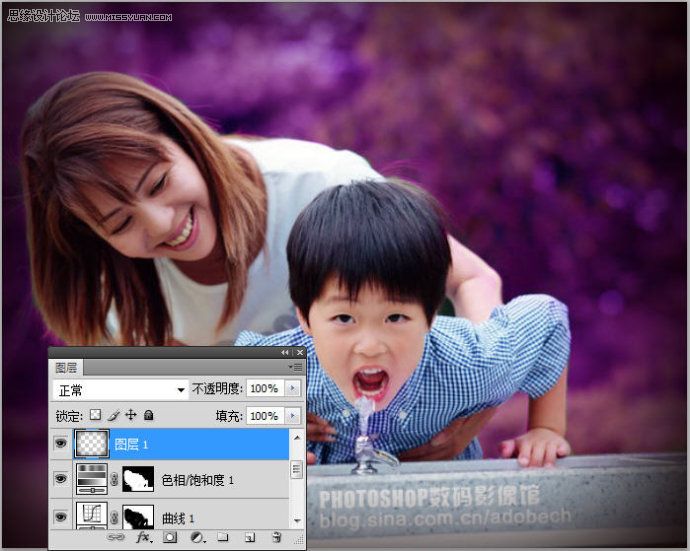Image resolution: width=690 pixels, height=551 pixels.
Task: Open the fx layer style menu
Action: (x=144, y=537)
